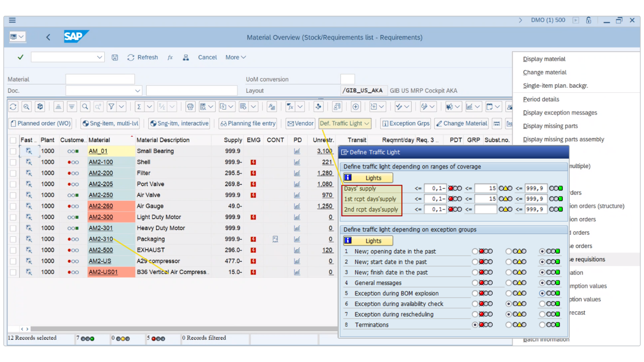Click the Print icon in the toolbar
The image size is (644, 362).
pyautogui.click(x=190, y=107)
